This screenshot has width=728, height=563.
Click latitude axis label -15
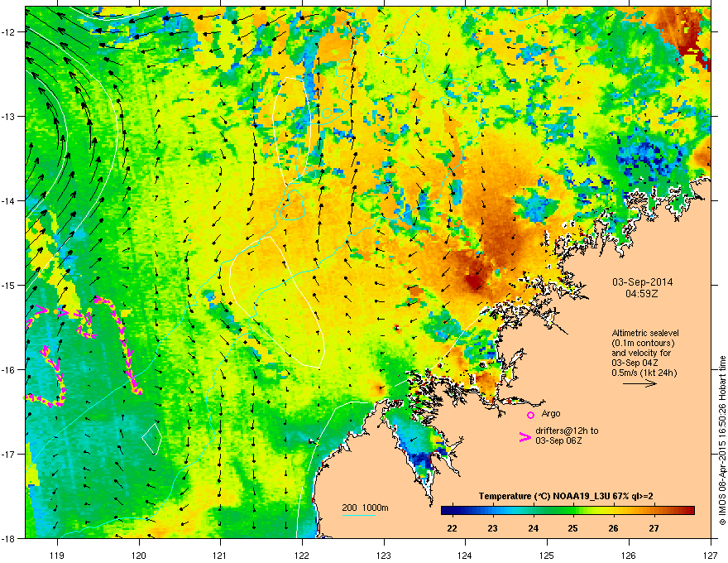click(8, 285)
